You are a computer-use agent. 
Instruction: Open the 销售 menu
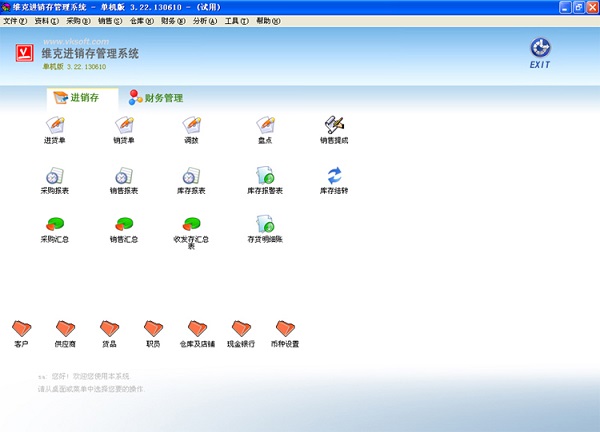[110, 21]
